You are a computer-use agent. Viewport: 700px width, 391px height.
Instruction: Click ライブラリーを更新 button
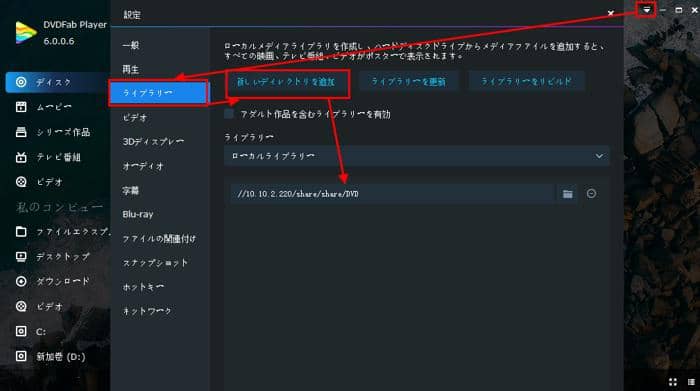tap(408, 81)
